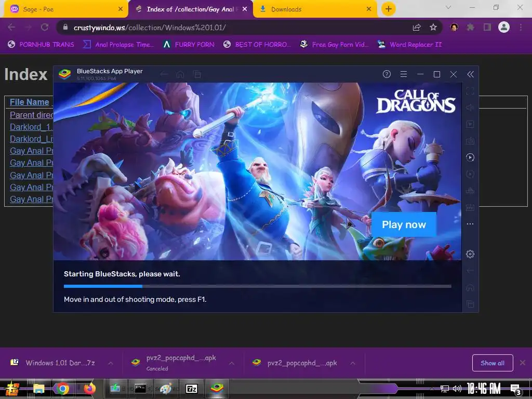
Task: Collapse the BlueStacks side toolbar with double chevron
Action: click(470, 74)
